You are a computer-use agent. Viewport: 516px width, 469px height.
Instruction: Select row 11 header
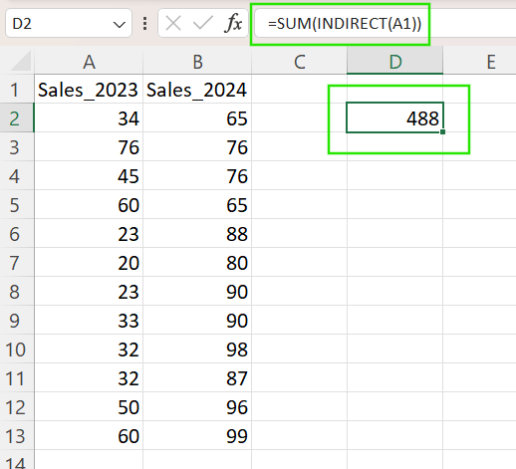tap(17, 378)
